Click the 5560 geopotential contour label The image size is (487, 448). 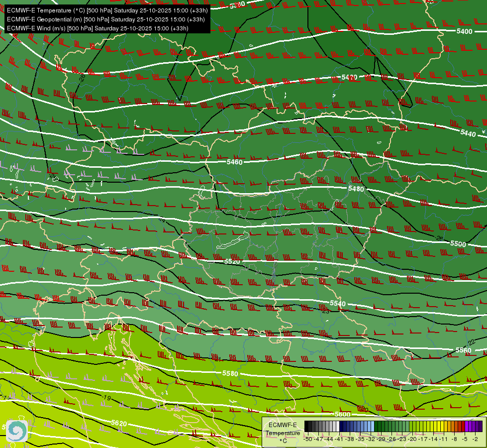coord(464,350)
